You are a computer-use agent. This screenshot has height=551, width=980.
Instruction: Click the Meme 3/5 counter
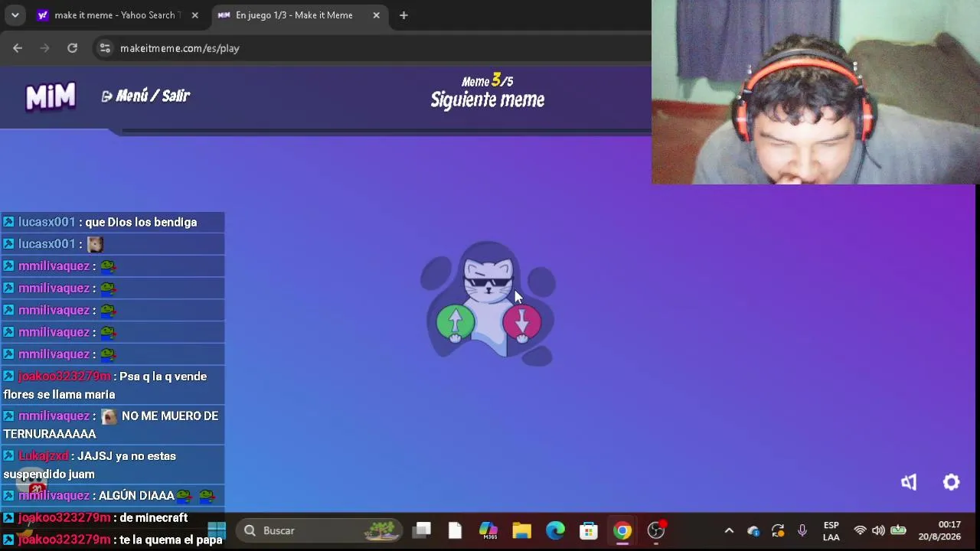click(x=487, y=80)
